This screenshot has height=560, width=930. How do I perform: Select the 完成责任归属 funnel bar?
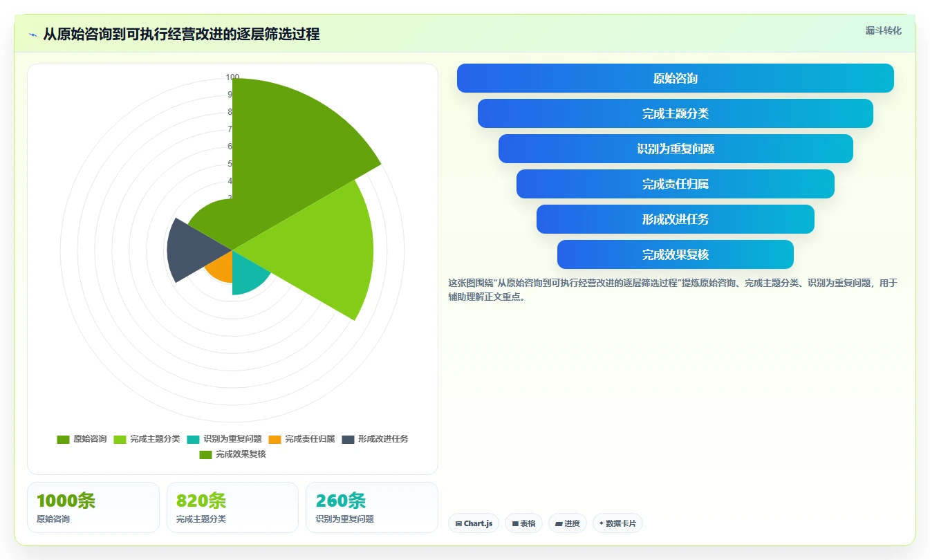click(x=676, y=184)
